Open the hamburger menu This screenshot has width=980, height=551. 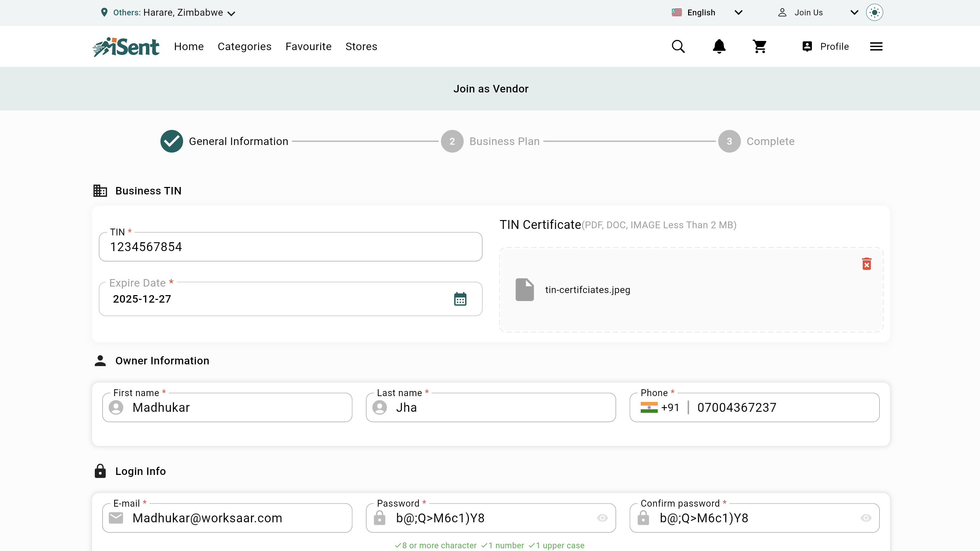(x=876, y=46)
